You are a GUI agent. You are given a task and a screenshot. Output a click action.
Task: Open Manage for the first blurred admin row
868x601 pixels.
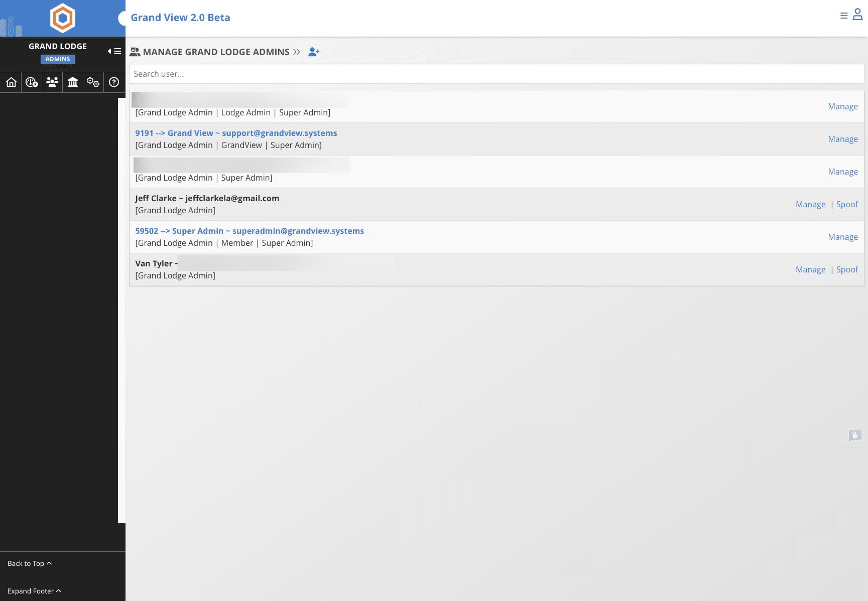pyautogui.click(x=843, y=106)
